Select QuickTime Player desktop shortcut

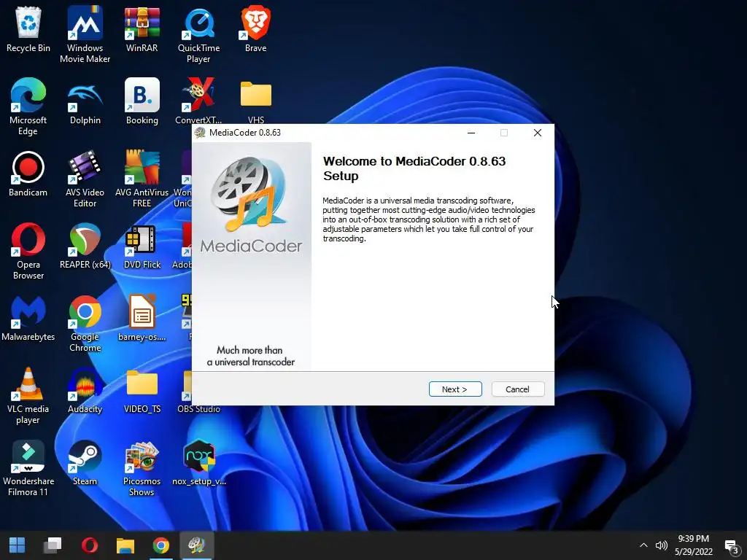coord(198,34)
